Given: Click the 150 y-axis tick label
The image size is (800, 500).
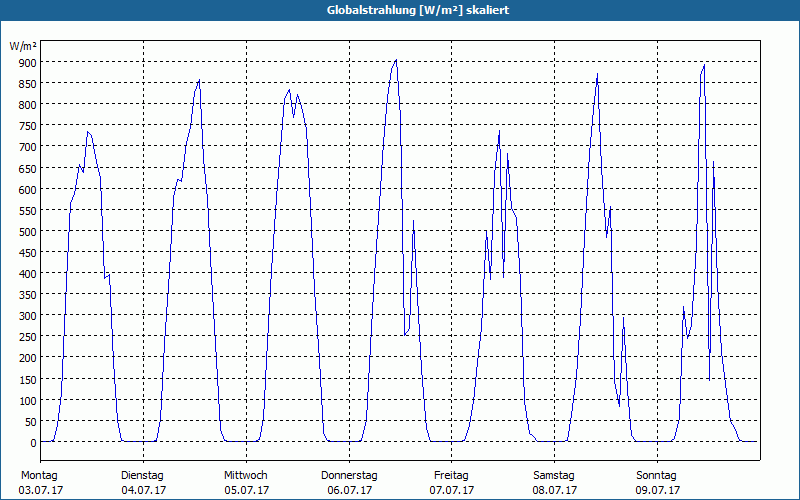Looking at the screenshot, I should pyautogui.click(x=29, y=380).
